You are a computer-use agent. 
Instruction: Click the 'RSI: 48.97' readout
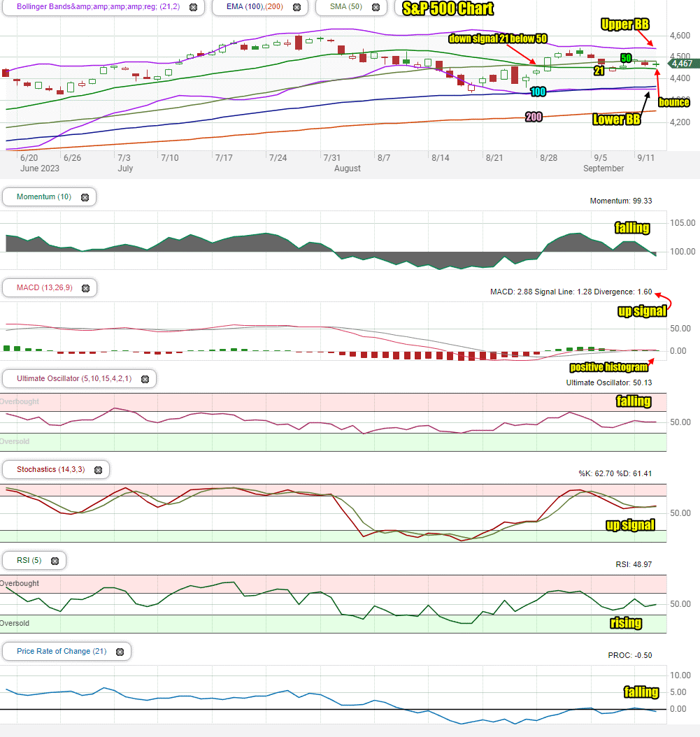point(634,564)
